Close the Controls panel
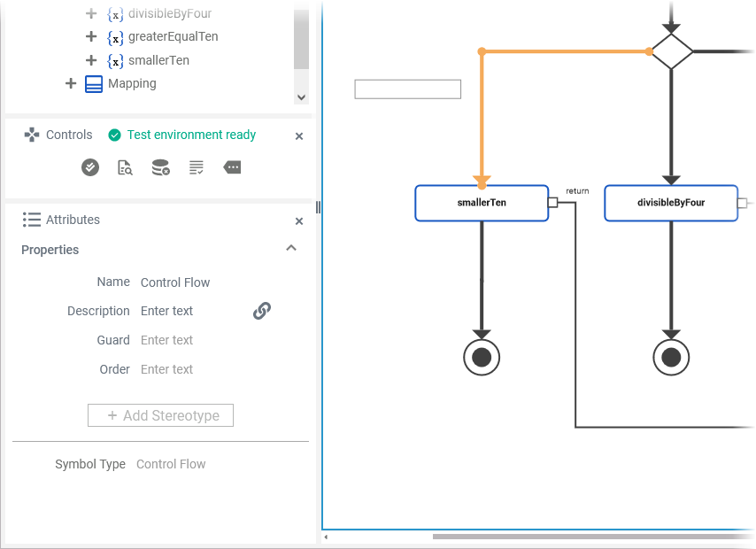 (x=299, y=136)
